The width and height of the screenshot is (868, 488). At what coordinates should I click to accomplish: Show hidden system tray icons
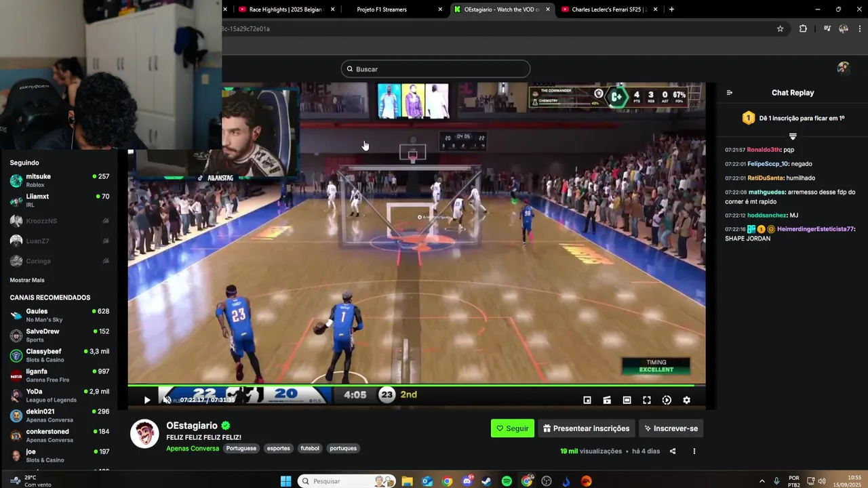(762, 481)
